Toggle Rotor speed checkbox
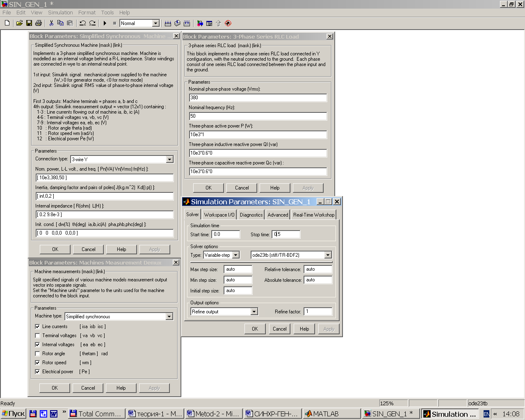This screenshot has width=525, height=420. point(37,363)
